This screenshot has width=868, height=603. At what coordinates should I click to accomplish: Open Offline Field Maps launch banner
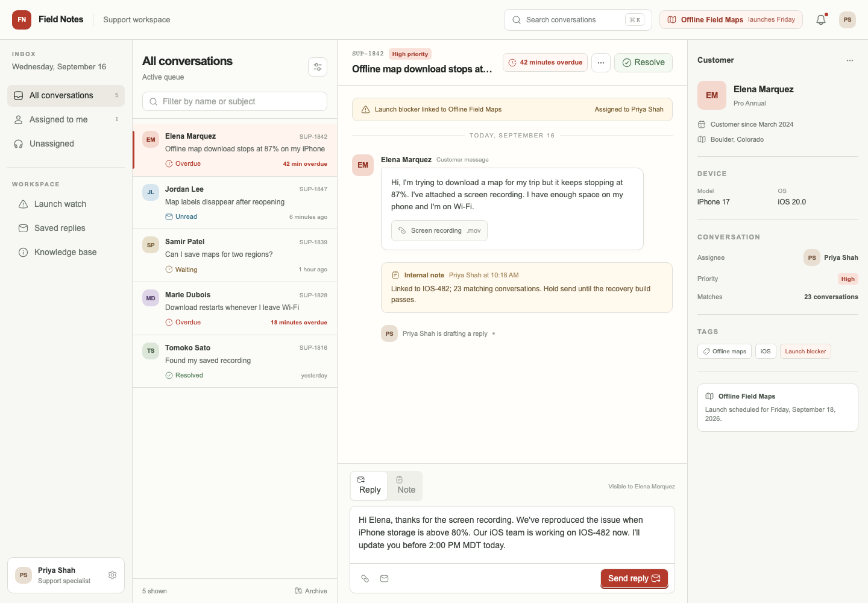(x=731, y=20)
